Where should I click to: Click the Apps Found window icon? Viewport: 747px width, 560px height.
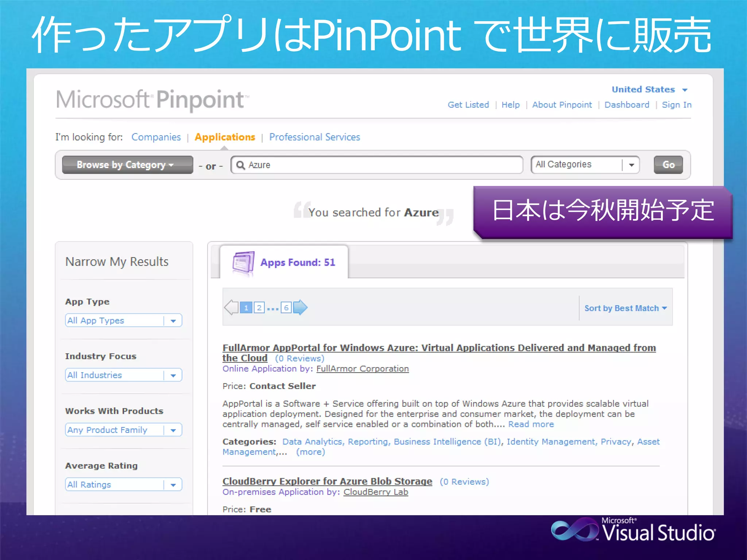[243, 262]
